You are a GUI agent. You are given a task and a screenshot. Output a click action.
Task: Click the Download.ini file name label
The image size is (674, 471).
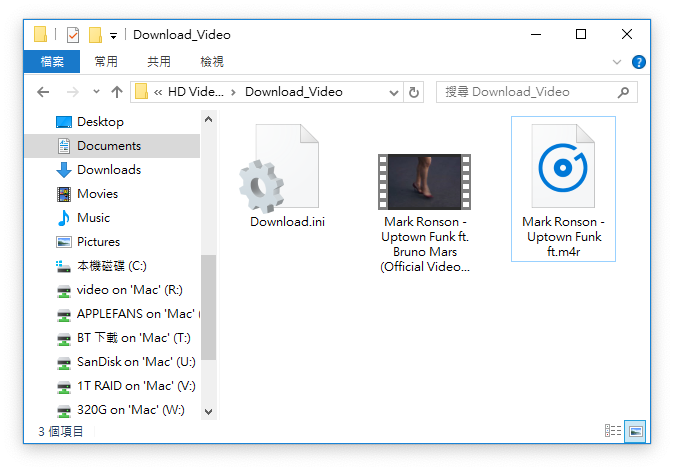point(288,222)
